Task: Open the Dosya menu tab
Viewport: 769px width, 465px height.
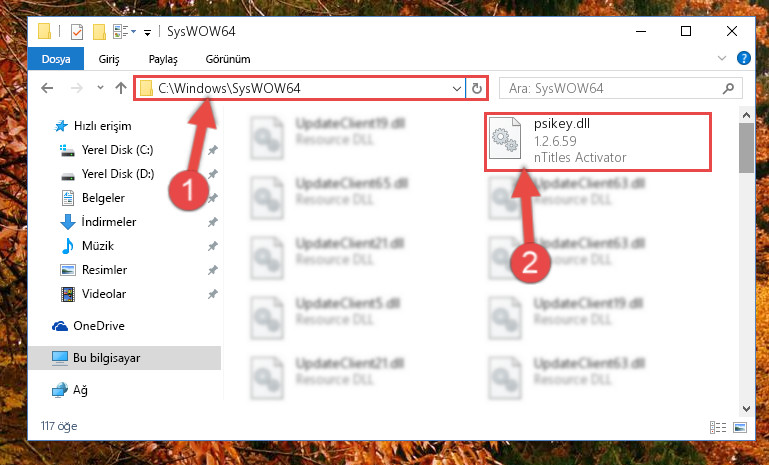Action: [x=56, y=59]
